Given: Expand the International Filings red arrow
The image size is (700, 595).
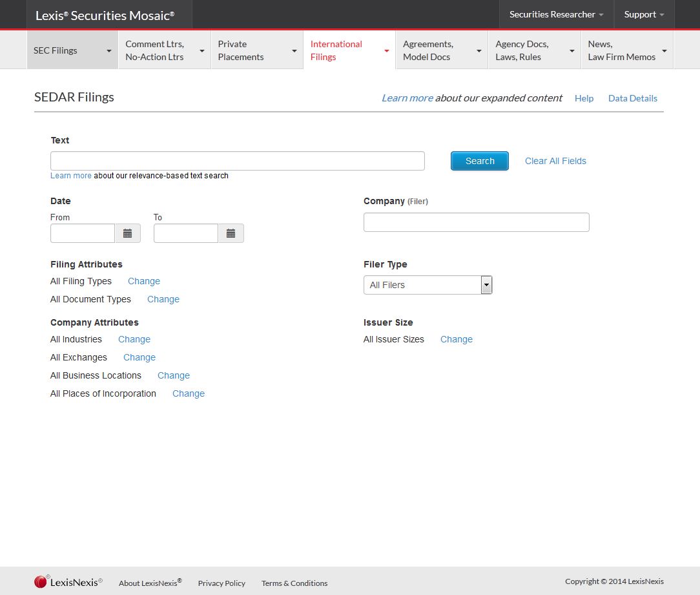Looking at the screenshot, I should [387, 51].
